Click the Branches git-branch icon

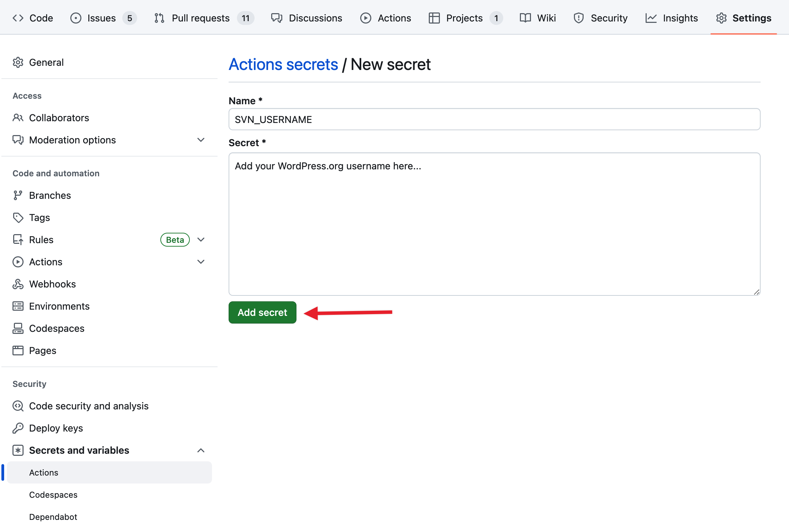click(18, 195)
